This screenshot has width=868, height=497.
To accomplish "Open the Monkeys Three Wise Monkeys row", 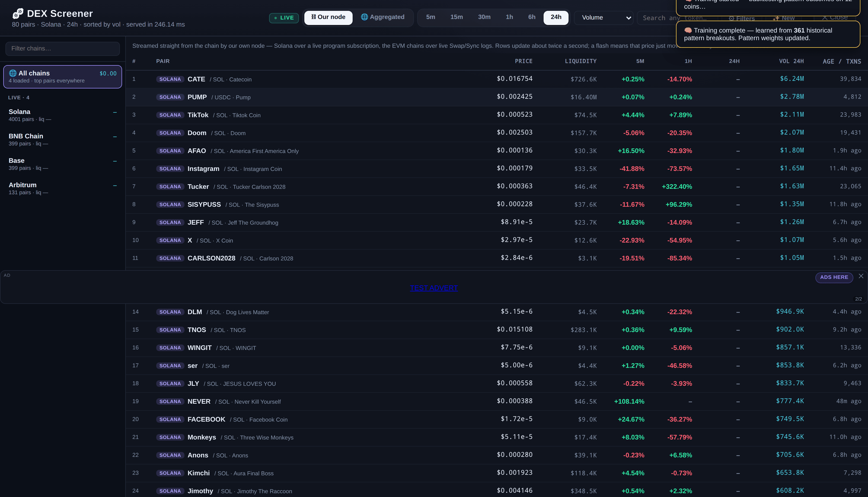I will pyautogui.click(x=496, y=437).
